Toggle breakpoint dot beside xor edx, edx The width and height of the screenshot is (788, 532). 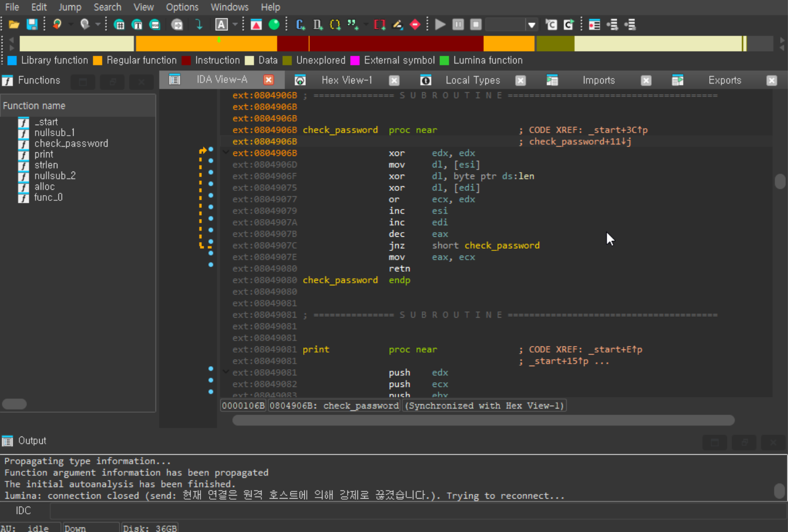tap(211, 150)
